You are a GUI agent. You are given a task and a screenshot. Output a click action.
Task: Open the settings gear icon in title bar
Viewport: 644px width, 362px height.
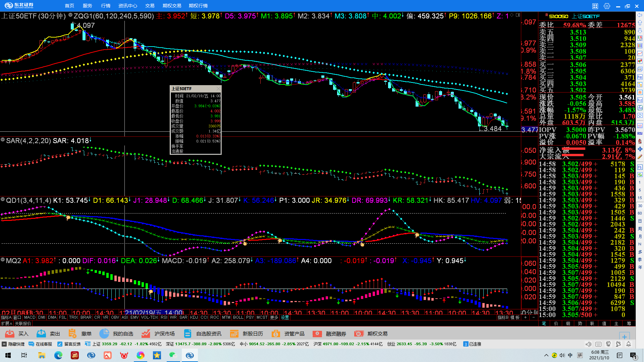point(607,6)
